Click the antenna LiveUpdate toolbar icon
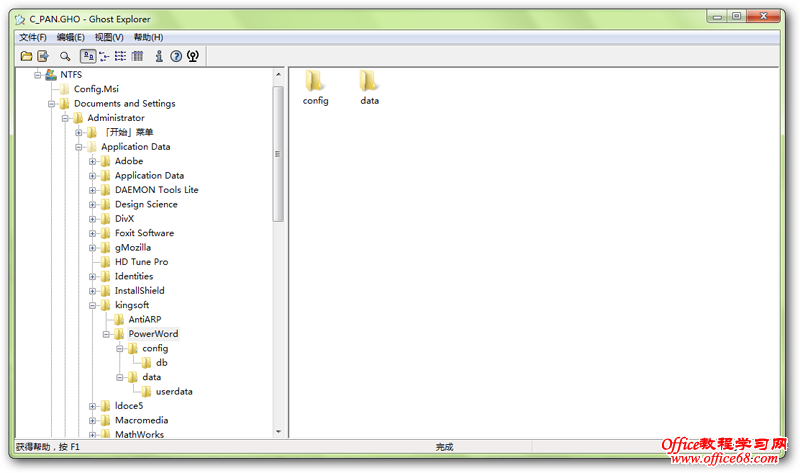Viewport: 800px width, 473px height. (x=193, y=56)
